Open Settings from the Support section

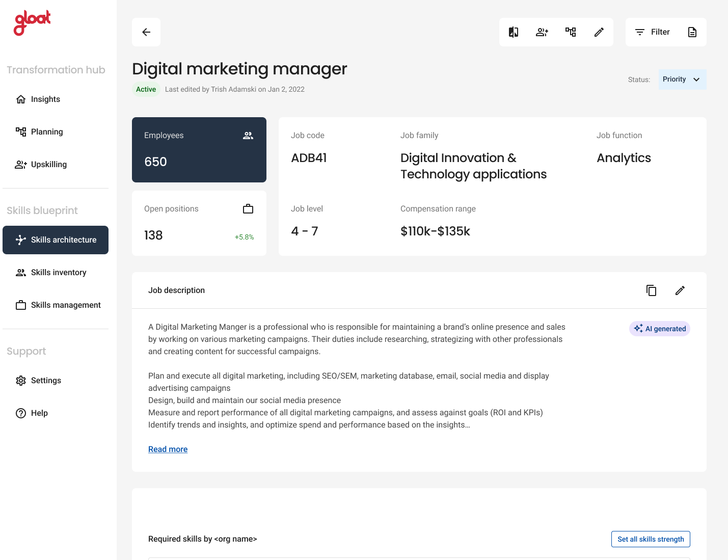[46, 381]
